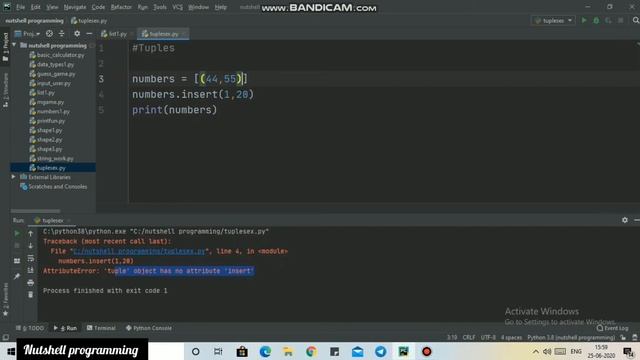Screen dimensions: 640x360
Task: Click the PyCharm icon in taskbar
Action: pyautogui.click(x=403, y=351)
